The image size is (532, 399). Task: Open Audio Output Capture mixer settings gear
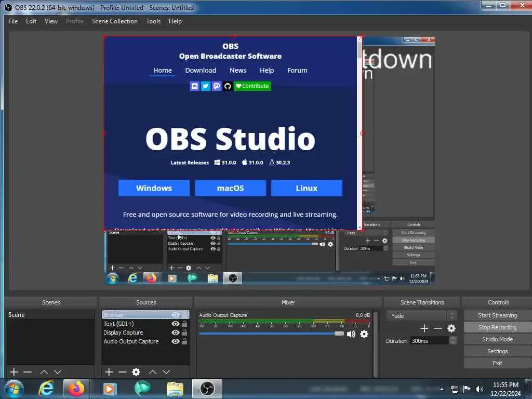[364, 334]
